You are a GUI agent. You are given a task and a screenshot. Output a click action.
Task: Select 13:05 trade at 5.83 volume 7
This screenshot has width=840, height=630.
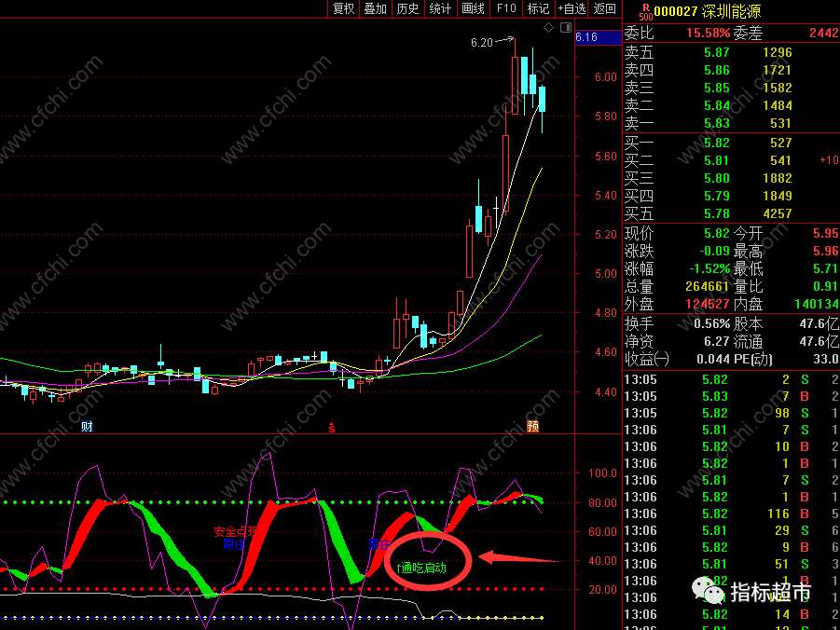pos(731,397)
